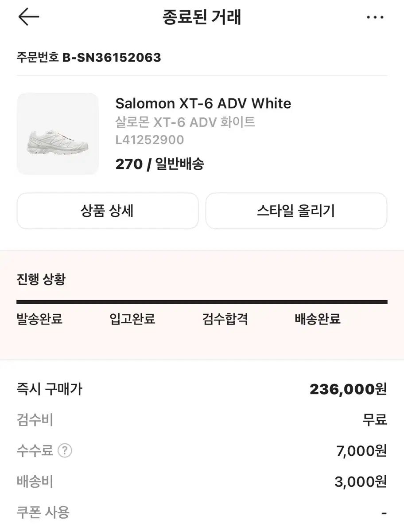The height and width of the screenshot is (532, 404).
Task: Click the 수수료 help question mark icon
Action: [x=65, y=451]
